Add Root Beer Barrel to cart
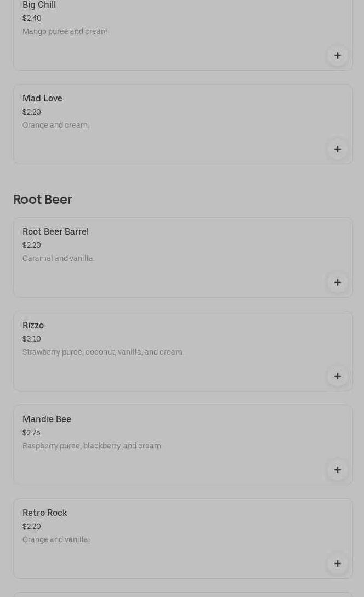 (x=337, y=282)
